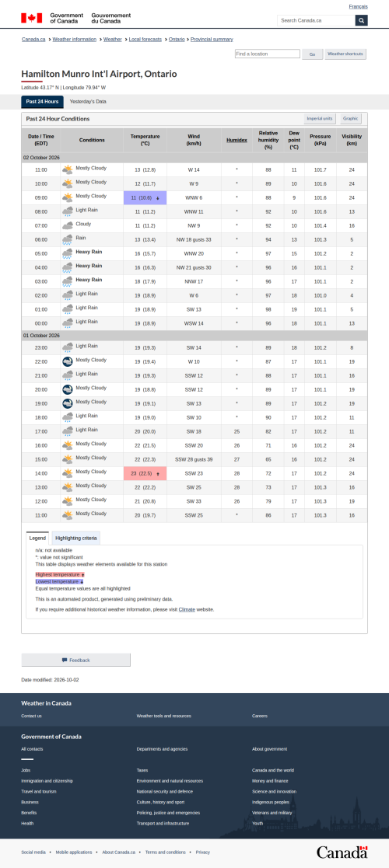The image size is (389, 868).
Task: Click Light Rain icon in 17:00 row
Action: (x=68, y=432)
